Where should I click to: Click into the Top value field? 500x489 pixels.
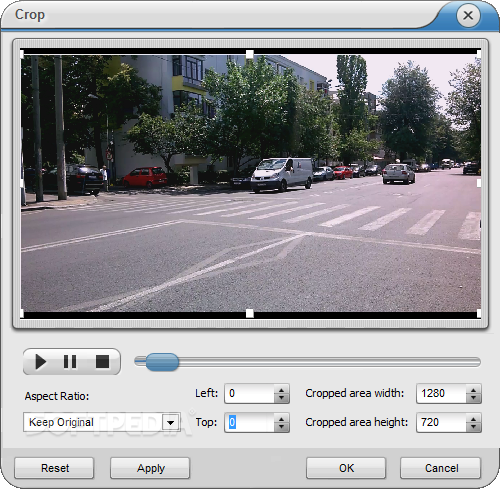250,423
